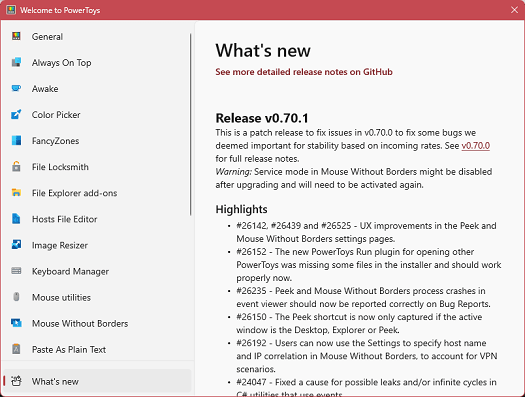The height and width of the screenshot is (397, 525).
Task: Select the Always On Top icon
Action: [x=16, y=62]
